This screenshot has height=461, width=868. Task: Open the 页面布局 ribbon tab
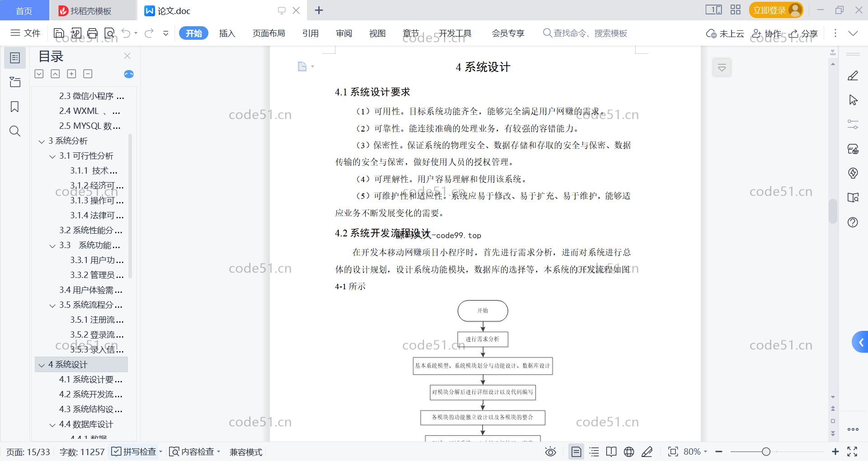pyautogui.click(x=269, y=33)
